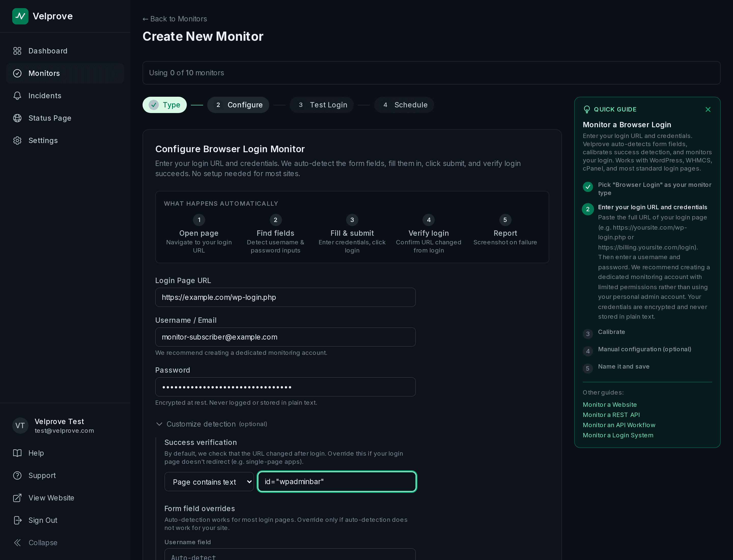The width and height of the screenshot is (733, 560).
Task: Expand the Name it and save step
Action: pos(624,367)
